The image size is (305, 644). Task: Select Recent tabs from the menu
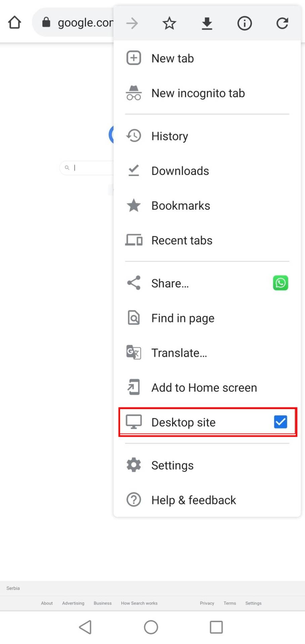click(182, 240)
